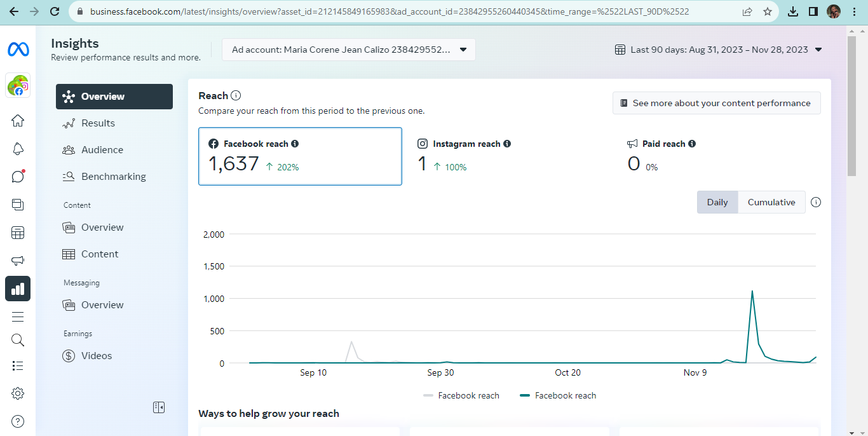
Task: Open Settings gear icon in sidebar
Action: click(x=18, y=393)
